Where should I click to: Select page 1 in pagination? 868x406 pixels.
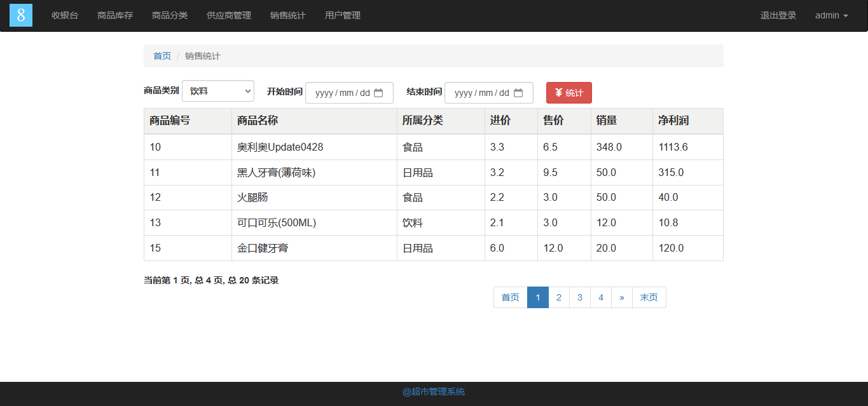point(538,297)
